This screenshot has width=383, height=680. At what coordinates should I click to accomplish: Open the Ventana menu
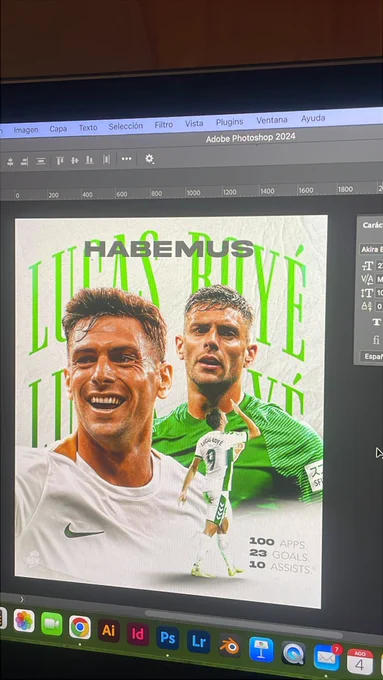coord(272,120)
